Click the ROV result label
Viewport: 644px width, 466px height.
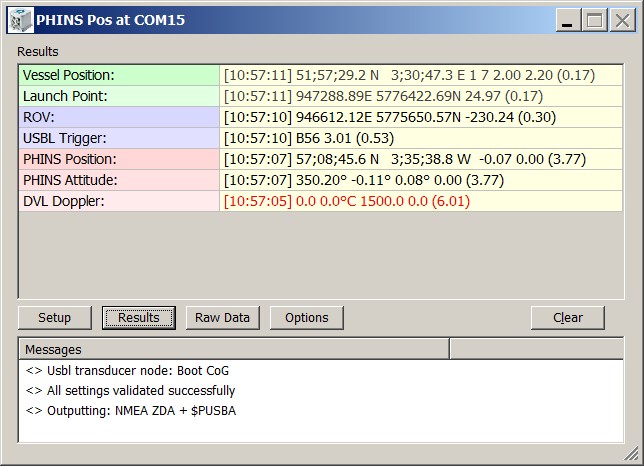119,117
